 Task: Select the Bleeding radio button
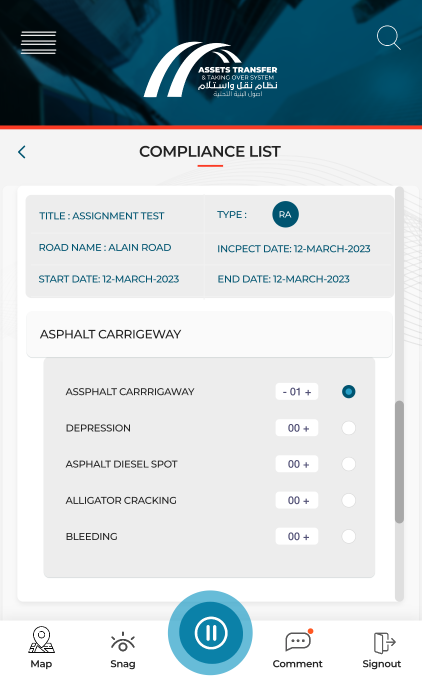pos(348,537)
